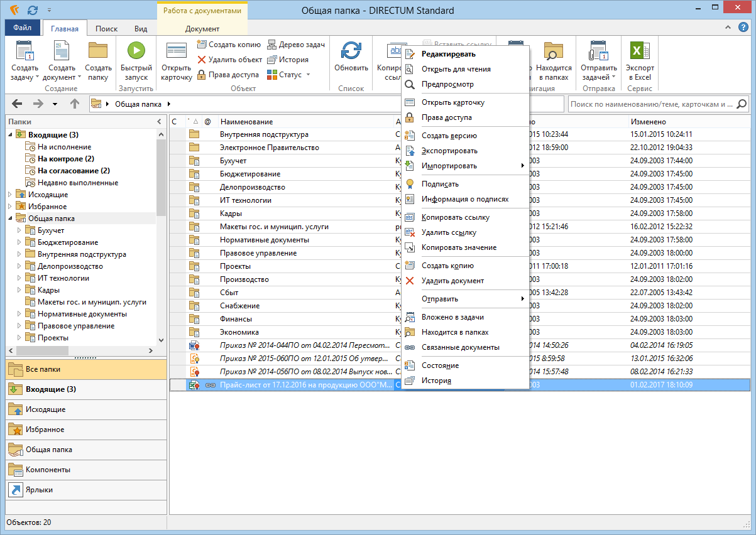The image size is (756, 535).
Task: Choose Состояние in the context menu
Action: click(x=465, y=365)
